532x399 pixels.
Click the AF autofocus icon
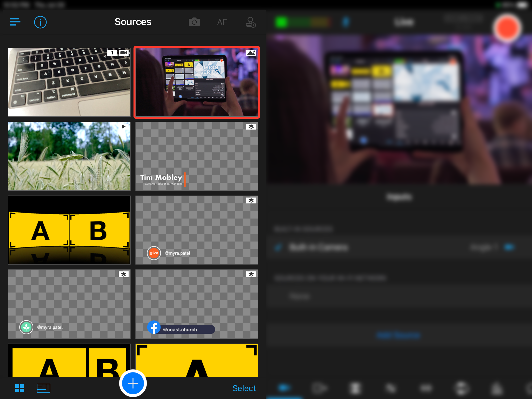222,22
